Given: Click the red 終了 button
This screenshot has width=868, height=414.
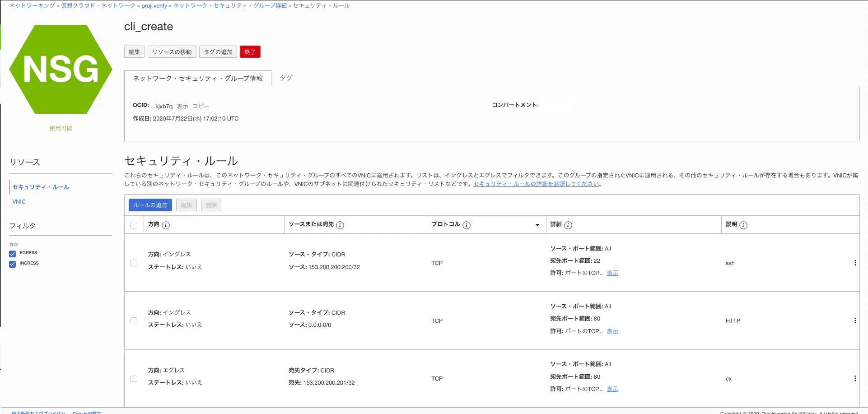Looking at the screenshot, I should (x=250, y=52).
